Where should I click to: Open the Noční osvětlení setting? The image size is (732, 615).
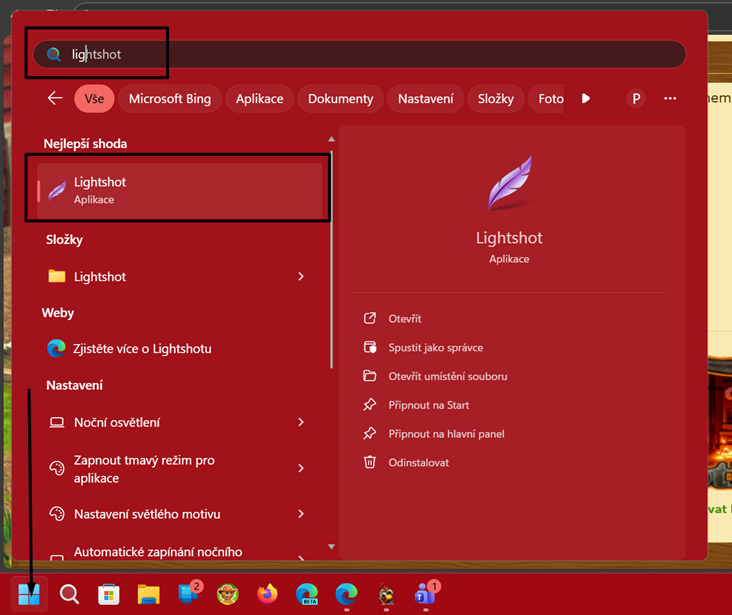click(180, 422)
